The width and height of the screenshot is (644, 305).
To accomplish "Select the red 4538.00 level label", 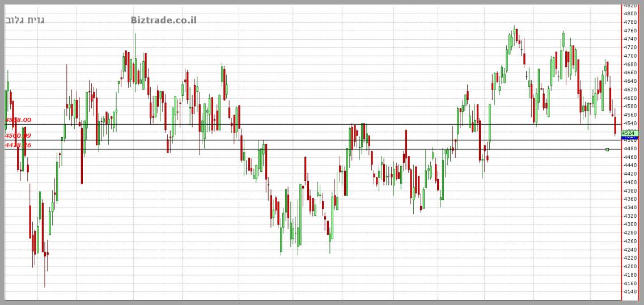I will (x=18, y=120).
